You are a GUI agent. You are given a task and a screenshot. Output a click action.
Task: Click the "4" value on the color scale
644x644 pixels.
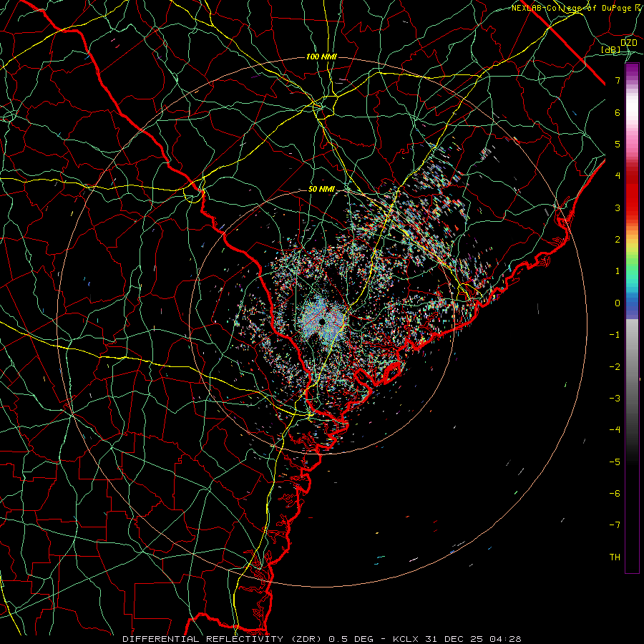point(618,176)
